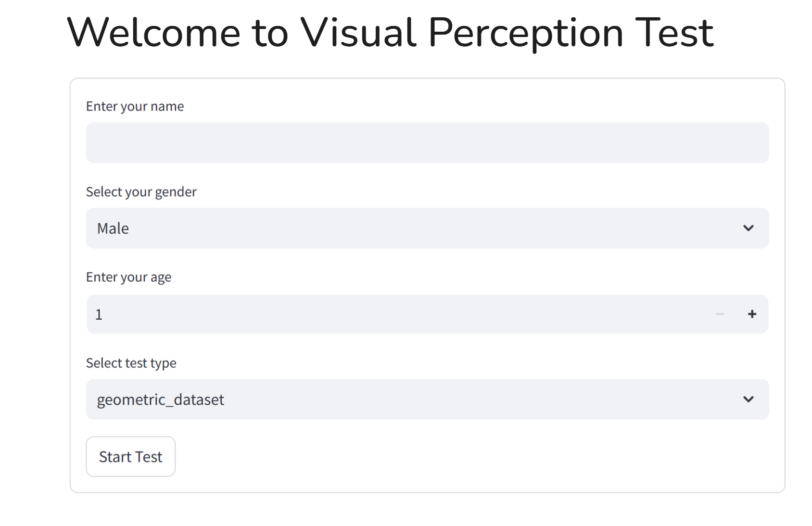Click the word "Welcome" in the heading
812x526 pixels.
[153, 33]
